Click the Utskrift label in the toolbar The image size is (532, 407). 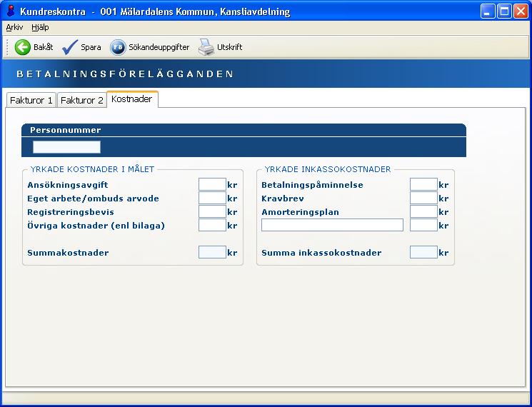[x=229, y=47]
